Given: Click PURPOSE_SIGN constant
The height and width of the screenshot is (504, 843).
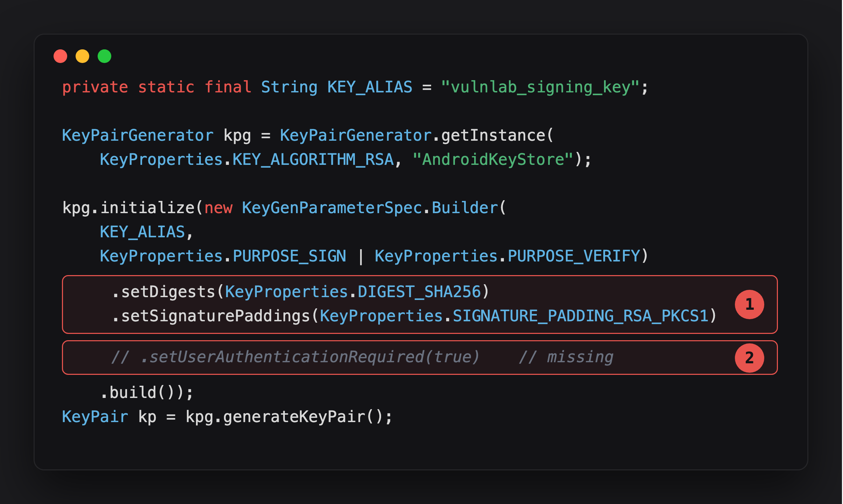Looking at the screenshot, I should tap(289, 256).
